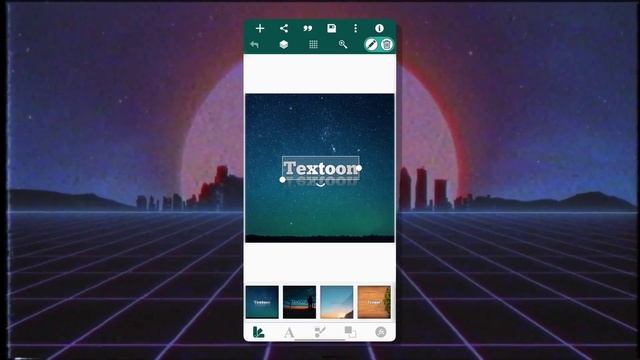Choose the orange wood template thumbnail

click(x=374, y=302)
